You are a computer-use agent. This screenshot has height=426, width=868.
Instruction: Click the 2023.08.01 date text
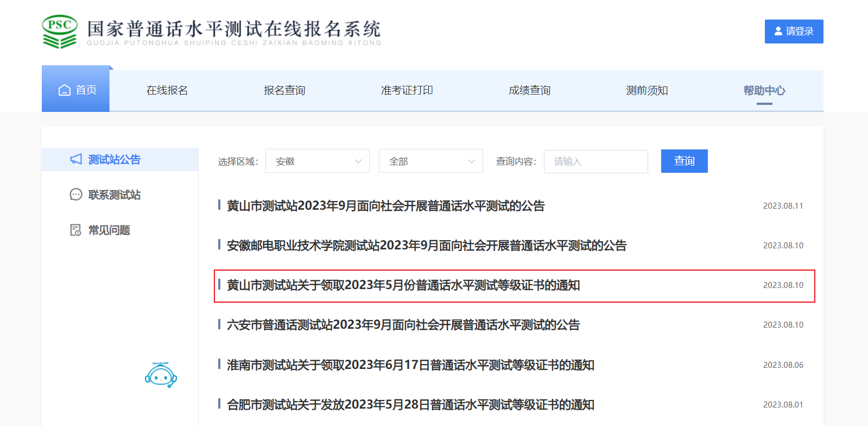click(x=783, y=405)
